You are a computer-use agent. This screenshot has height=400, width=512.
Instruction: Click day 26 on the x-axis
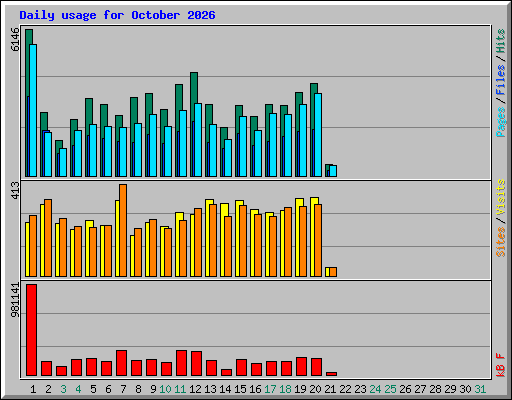point(405,389)
